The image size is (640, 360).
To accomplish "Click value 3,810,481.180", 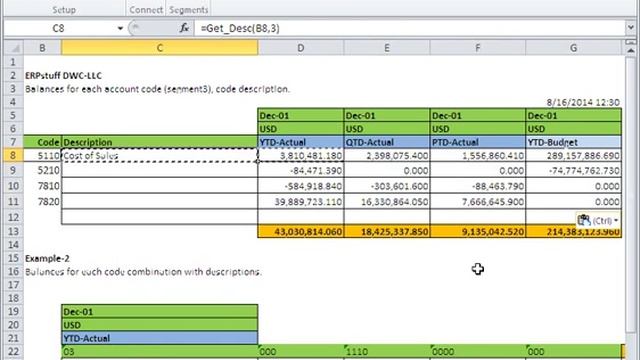I will (301, 156).
